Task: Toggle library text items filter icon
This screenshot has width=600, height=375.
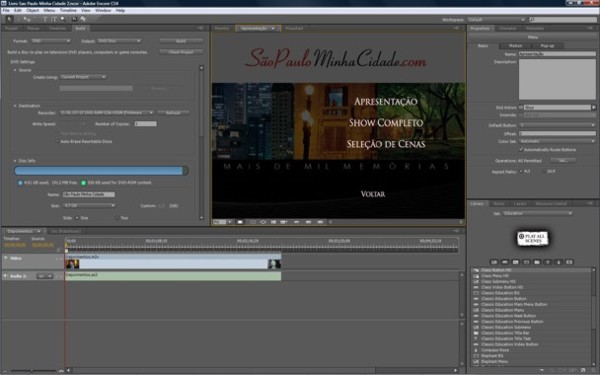Action: coord(548,262)
